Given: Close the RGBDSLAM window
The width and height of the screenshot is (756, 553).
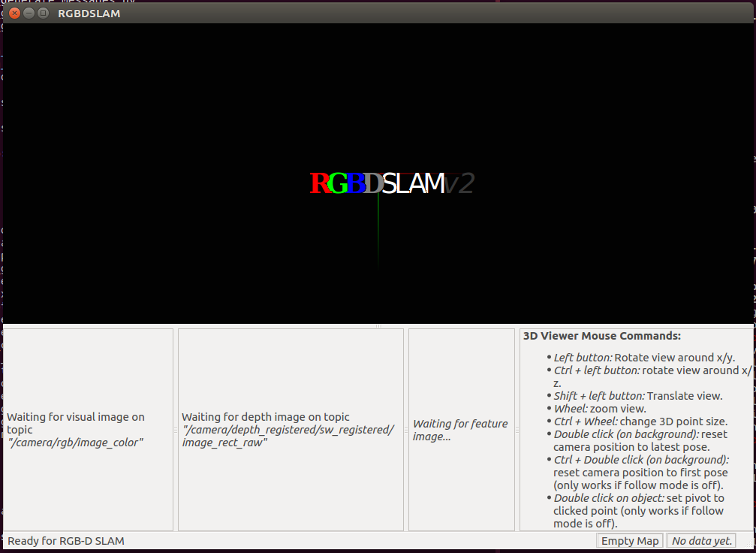Looking at the screenshot, I should pyautogui.click(x=14, y=13).
